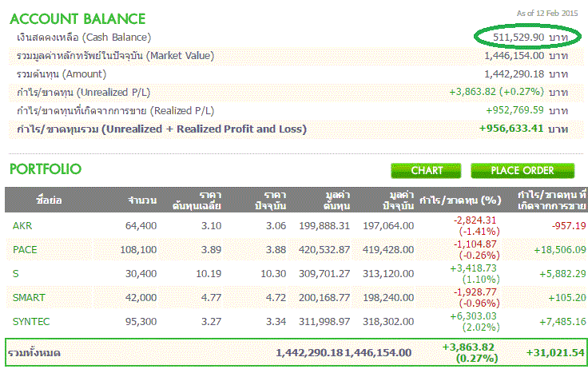Image resolution: width=588 pixels, height=377 pixels.
Task: Click the circled Cash Balance amount
Action: tap(518, 38)
